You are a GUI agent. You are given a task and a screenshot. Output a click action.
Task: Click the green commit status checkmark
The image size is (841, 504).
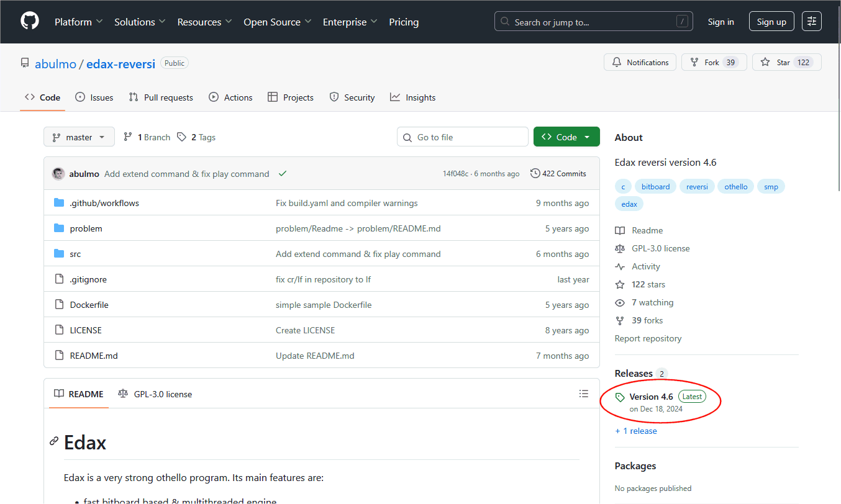point(283,174)
